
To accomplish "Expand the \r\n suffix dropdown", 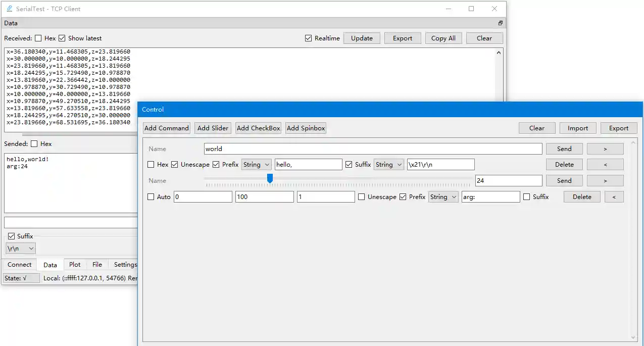I will (x=21, y=249).
